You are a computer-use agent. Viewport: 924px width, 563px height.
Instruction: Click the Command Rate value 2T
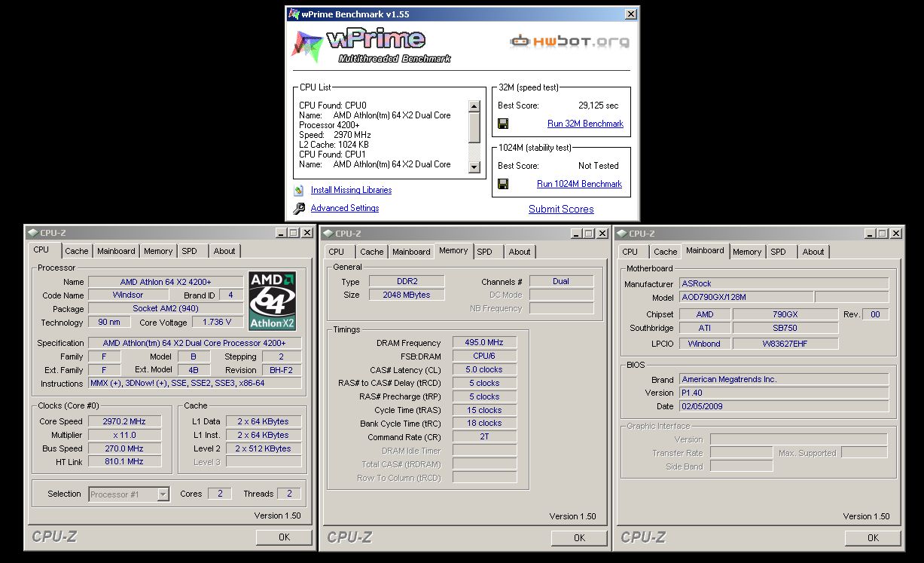pyautogui.click(x=484, y=436)
